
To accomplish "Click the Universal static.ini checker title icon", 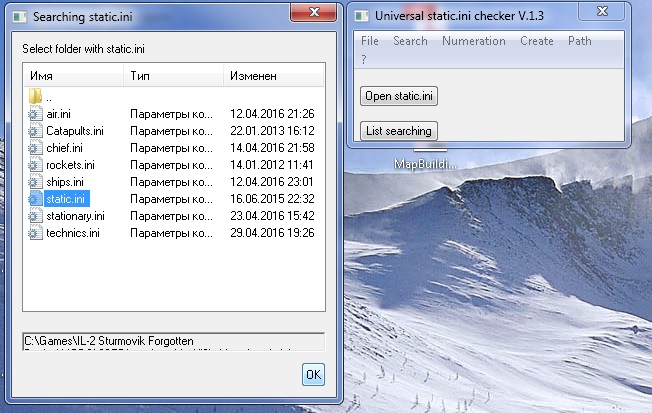I will 361,16.
